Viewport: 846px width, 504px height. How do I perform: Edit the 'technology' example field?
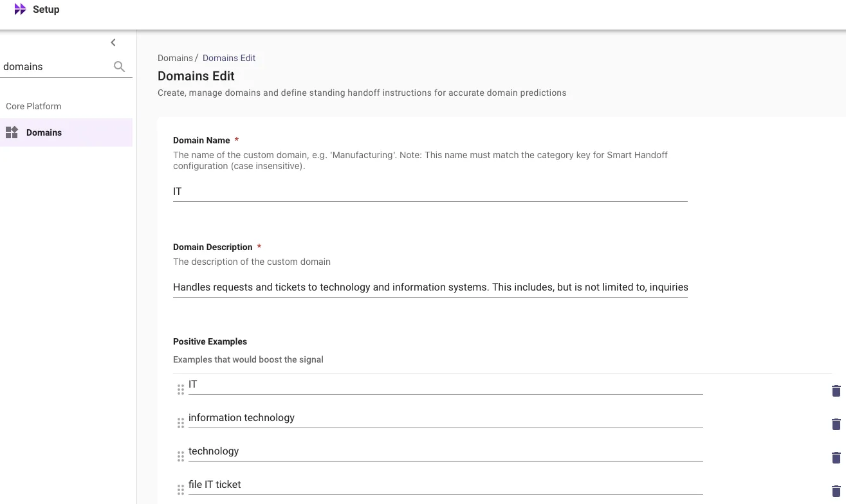445,452
